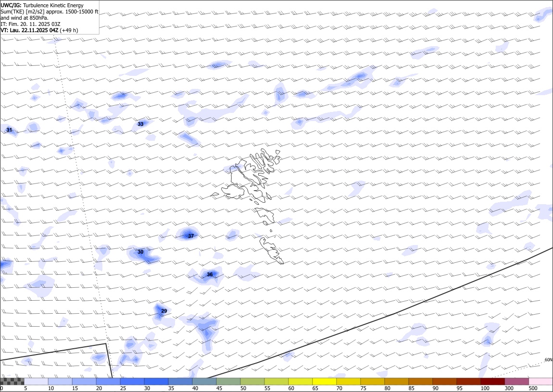The width and height of the screenshot is (553, 392).
Task: Select the legend scale number 45
Action: [219, 388]
